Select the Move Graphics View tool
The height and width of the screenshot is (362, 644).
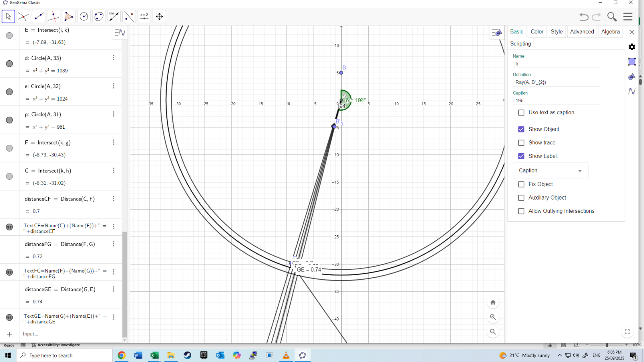pyautogui.click(x=159, y=16)
